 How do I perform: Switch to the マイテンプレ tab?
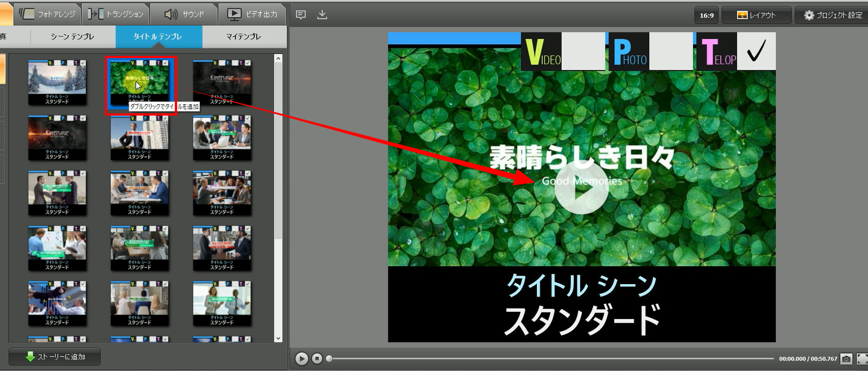click(243, 37)
